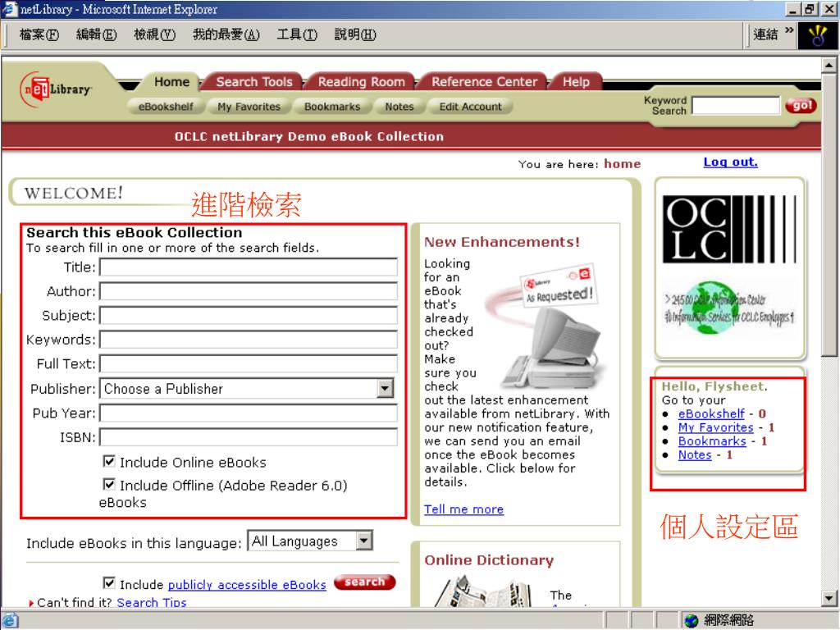840x630 pixels.
Task: Open the 說明(H) Help menu
Action: pyautogui.click(x=355, y=34)
